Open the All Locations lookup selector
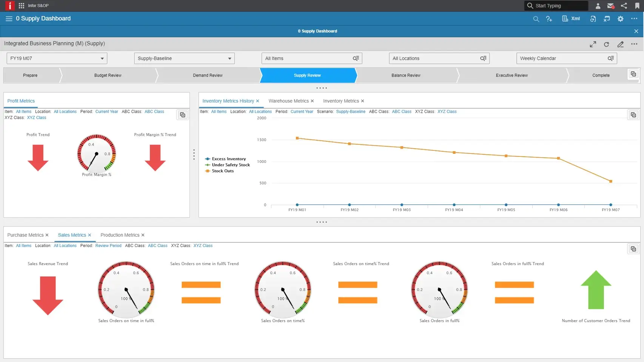This screenshot has width=644, height=362. click(x=483, y=58)
